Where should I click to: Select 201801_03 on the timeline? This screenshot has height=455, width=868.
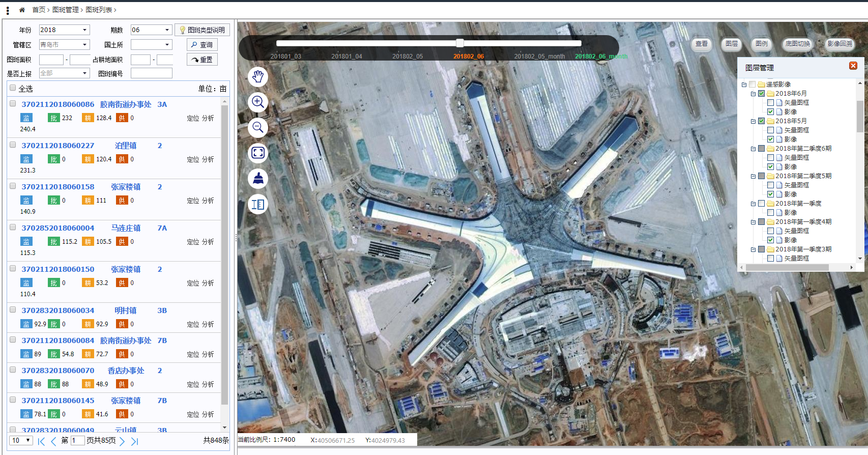click(x=285, y=56)
